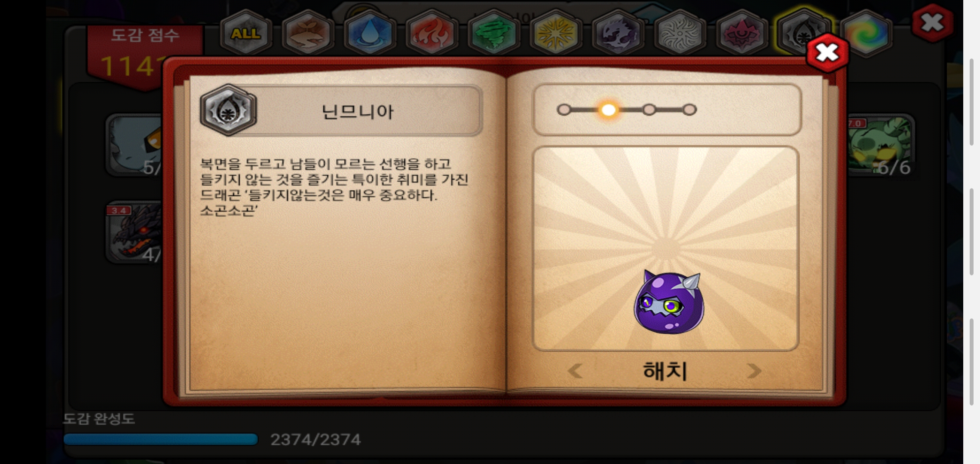Go to next stage with right arrow

[x=754, y=370]
